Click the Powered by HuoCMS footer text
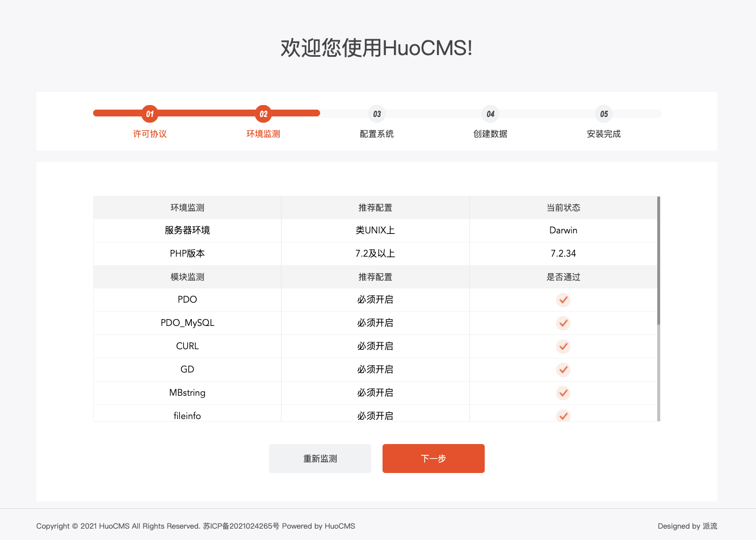Image resolution: width=756 pixels, height=540 pixels. click(x=318, y=526)
